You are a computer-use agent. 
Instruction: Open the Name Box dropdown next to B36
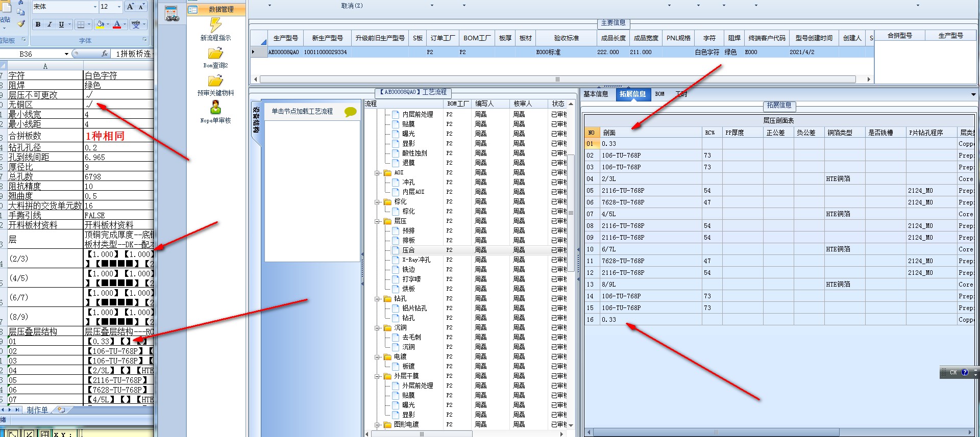pyautogui.click(x=66, y=54)
